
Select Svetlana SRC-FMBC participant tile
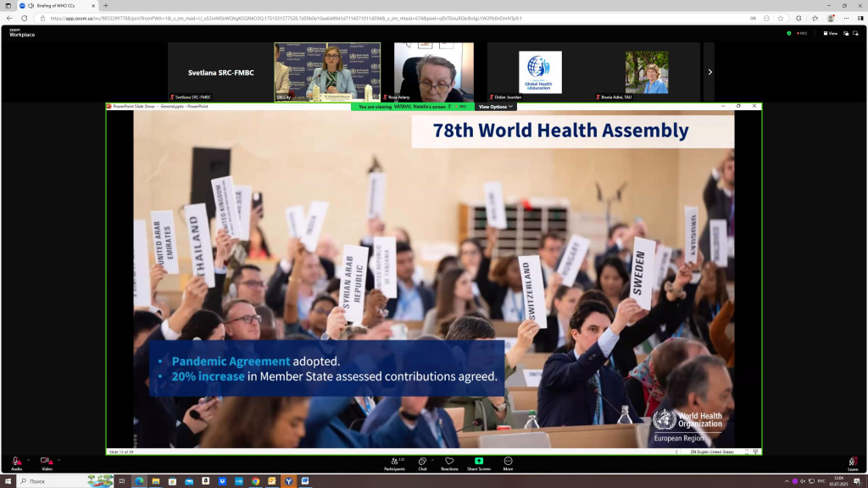coord(220,73)
